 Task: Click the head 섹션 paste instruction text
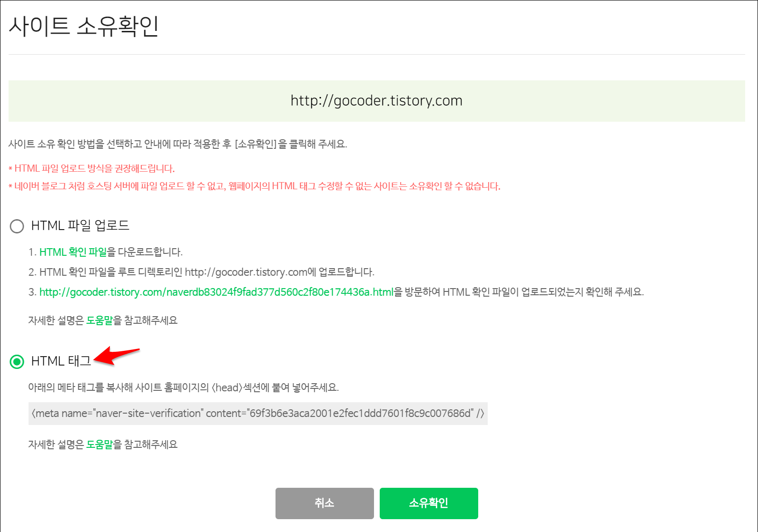click(183, 387)
